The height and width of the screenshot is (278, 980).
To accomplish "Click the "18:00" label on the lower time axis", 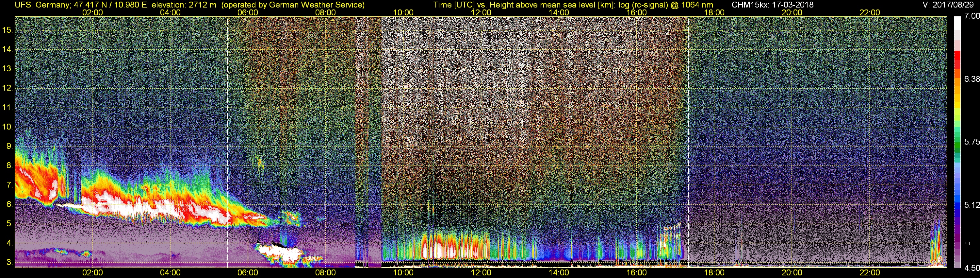I will [x=714, y=273].
